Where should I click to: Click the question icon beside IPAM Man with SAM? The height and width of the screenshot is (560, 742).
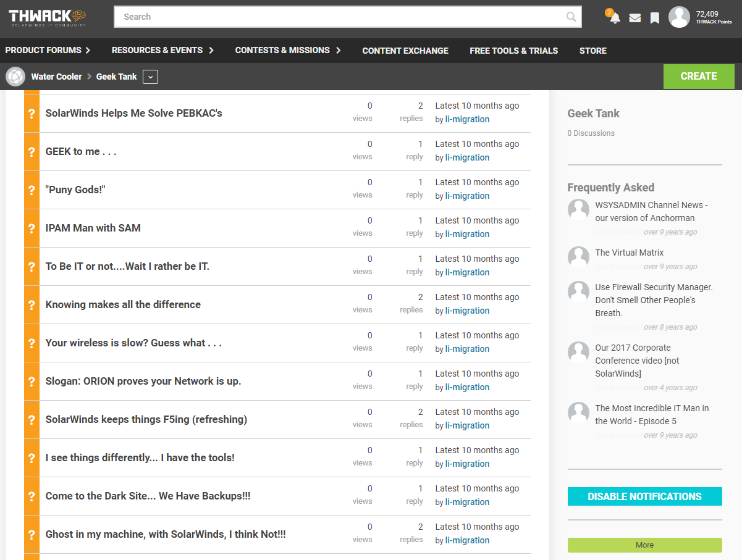32,228
